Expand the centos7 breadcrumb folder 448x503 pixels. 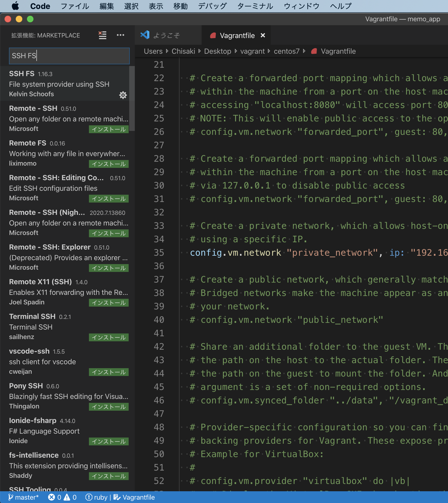pyautogui.click(x=286, y=51)
